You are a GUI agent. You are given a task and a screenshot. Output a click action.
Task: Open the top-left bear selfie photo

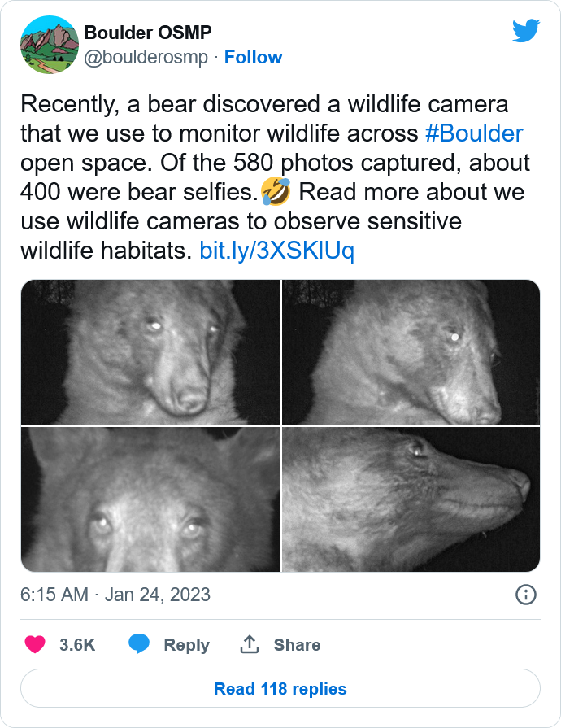pyautogui.click(x=150, y=352)
